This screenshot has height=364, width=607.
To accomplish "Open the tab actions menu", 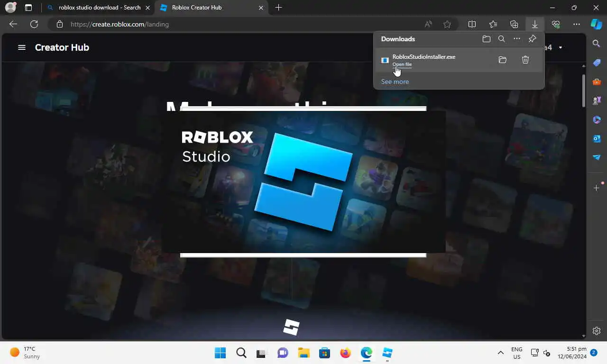I will [x=28, y=8].
